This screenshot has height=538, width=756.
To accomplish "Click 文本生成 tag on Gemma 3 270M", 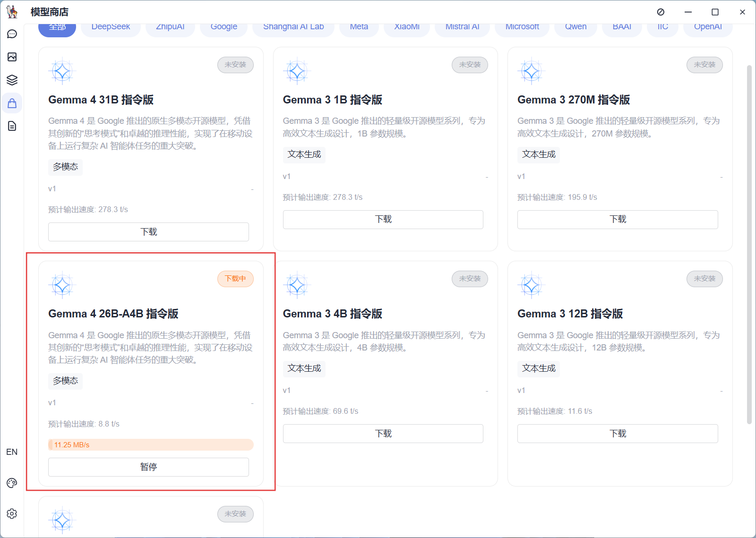I will click(x=539, y=154).
